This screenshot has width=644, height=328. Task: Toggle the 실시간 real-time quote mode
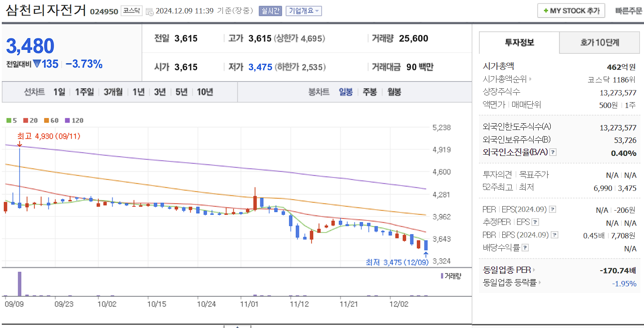tap(270, 11)
